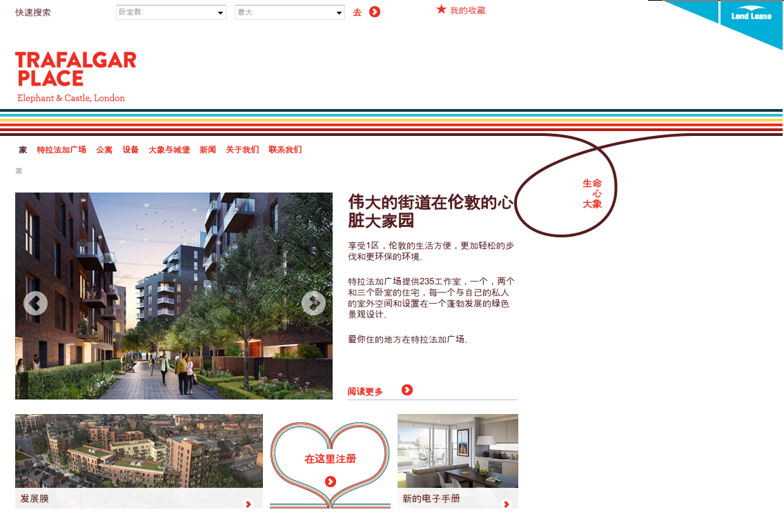Click the arrow icon on 发展膜 card
The height and width of the screenshot is (532, 784).
[248, 504]
